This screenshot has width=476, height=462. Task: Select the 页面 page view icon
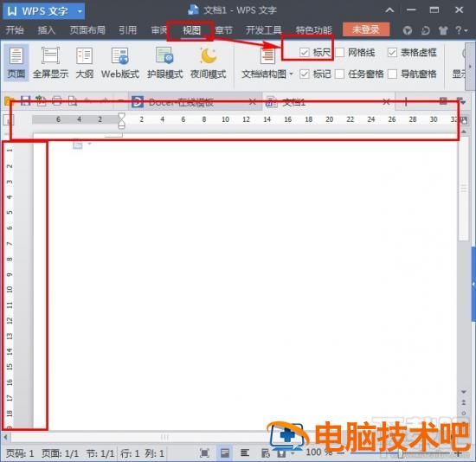(16, 62)
